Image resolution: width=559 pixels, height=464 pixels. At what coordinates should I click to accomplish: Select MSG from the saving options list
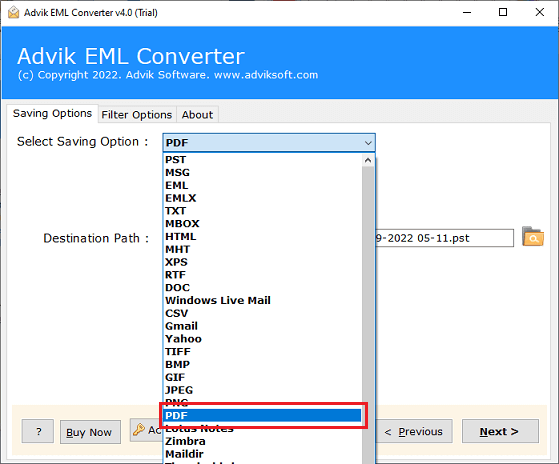click(262, 172)
